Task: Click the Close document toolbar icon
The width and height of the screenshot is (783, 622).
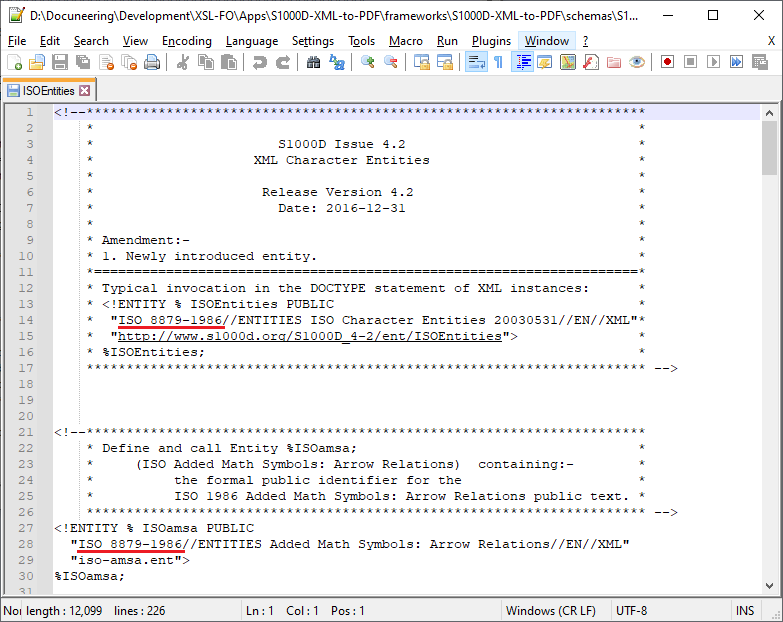Action: tap(106, 62)
